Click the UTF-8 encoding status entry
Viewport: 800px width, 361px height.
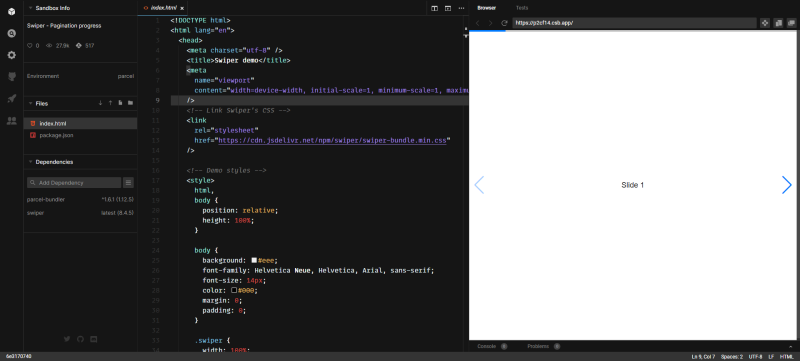tap(756, 356)
